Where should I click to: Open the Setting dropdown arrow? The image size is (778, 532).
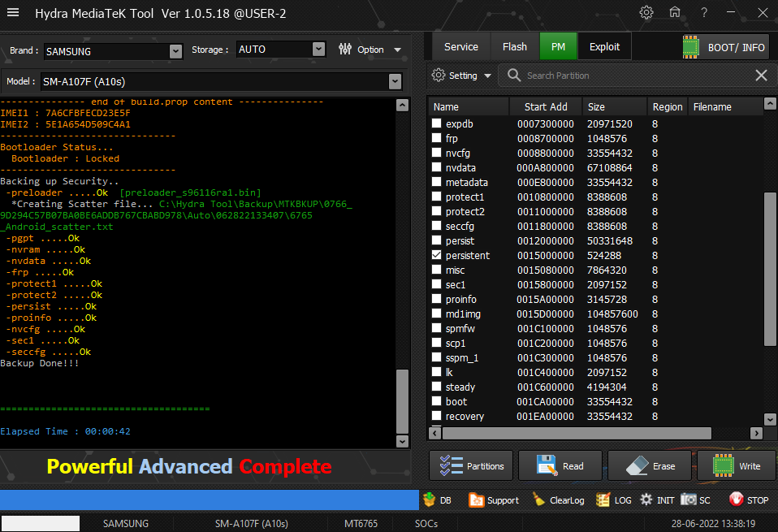tap(487, 76)
